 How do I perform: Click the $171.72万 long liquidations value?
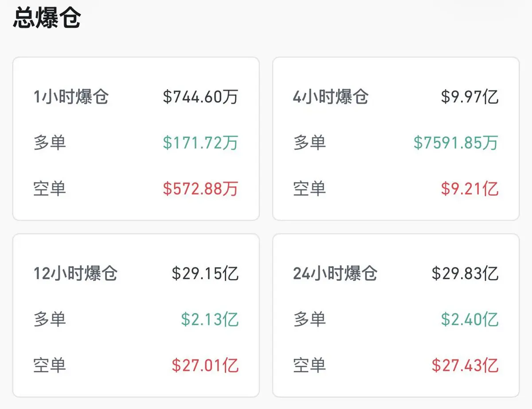point(200,143)
